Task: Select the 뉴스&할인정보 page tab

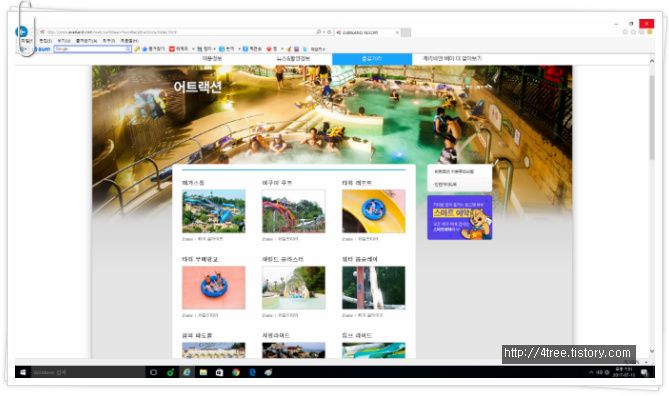Action: click(x=293, y=59)
